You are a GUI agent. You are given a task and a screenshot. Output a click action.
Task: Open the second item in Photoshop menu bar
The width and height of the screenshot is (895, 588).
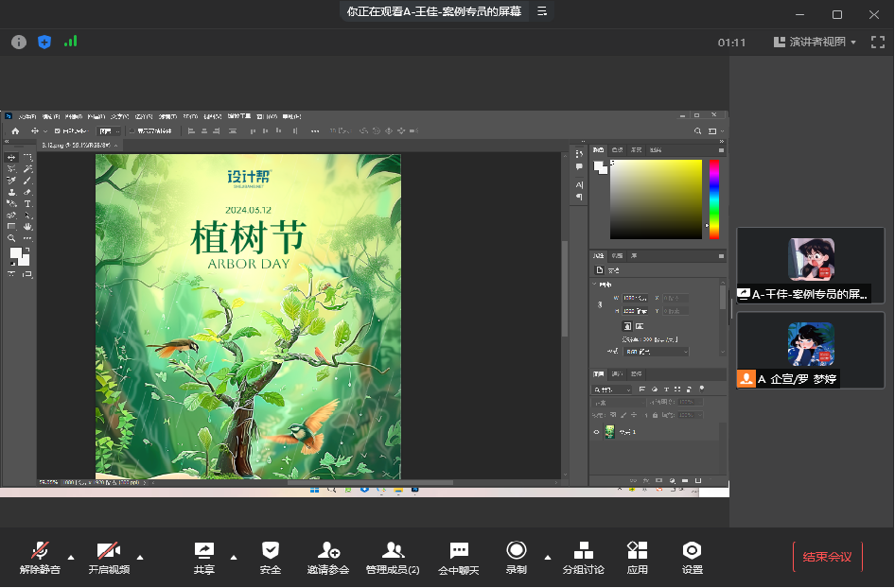click(x=51, y=116)
